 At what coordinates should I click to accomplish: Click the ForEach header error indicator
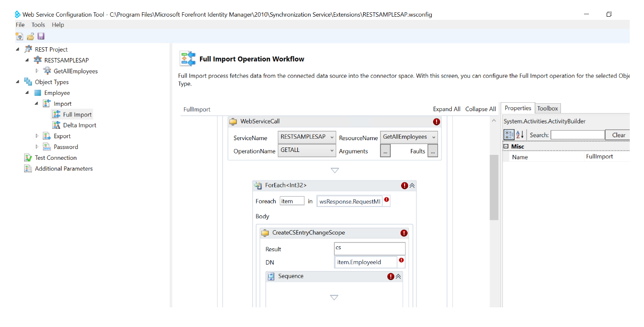pyautogui.click(x=405, y=185)
